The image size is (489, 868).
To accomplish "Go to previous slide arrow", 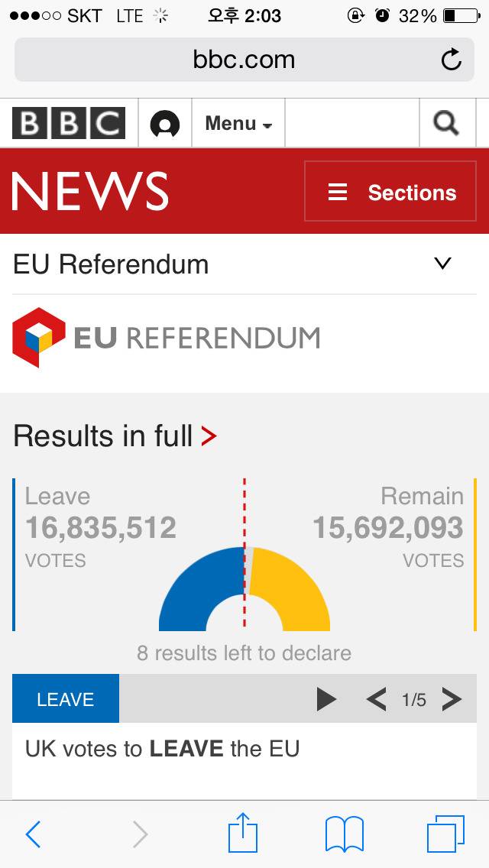I will coord(376,698).
